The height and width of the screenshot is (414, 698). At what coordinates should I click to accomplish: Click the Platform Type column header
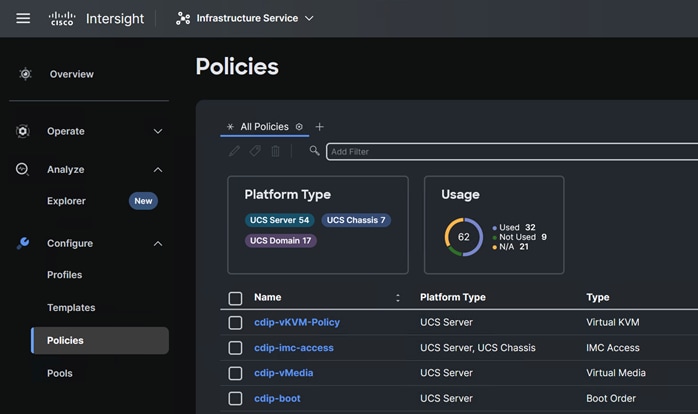click(453, 297)
